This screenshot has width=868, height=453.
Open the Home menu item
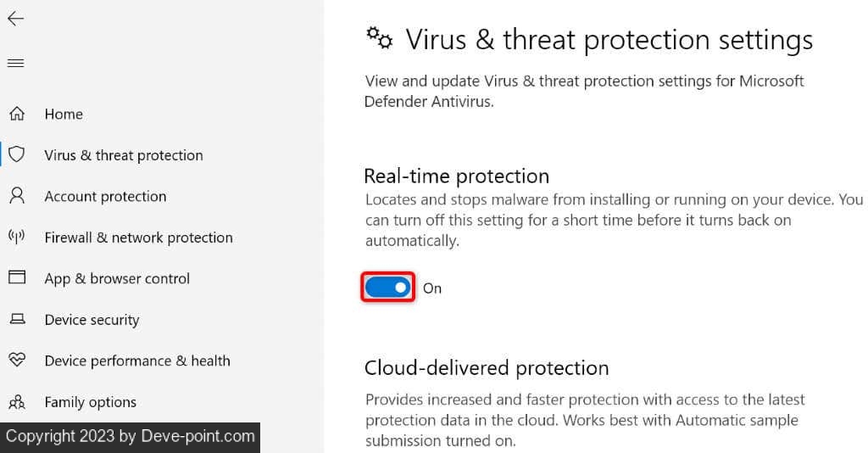coord(64,114)
